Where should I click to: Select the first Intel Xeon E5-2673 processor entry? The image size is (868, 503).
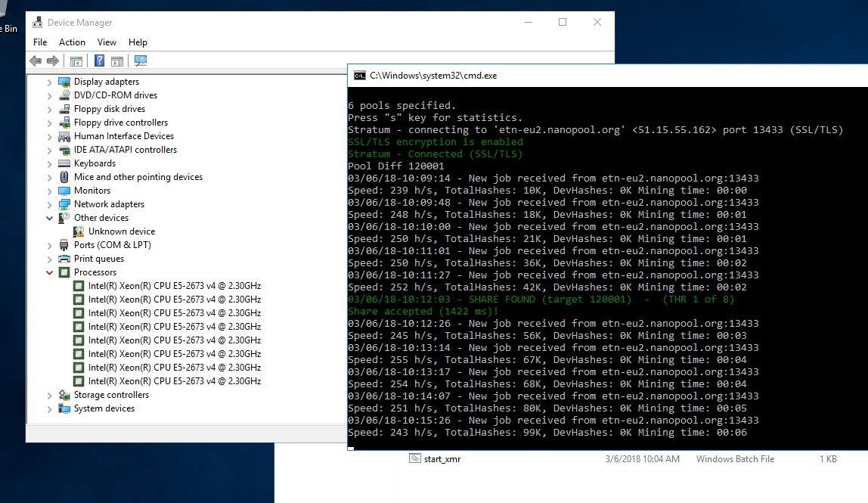(175, 286)
